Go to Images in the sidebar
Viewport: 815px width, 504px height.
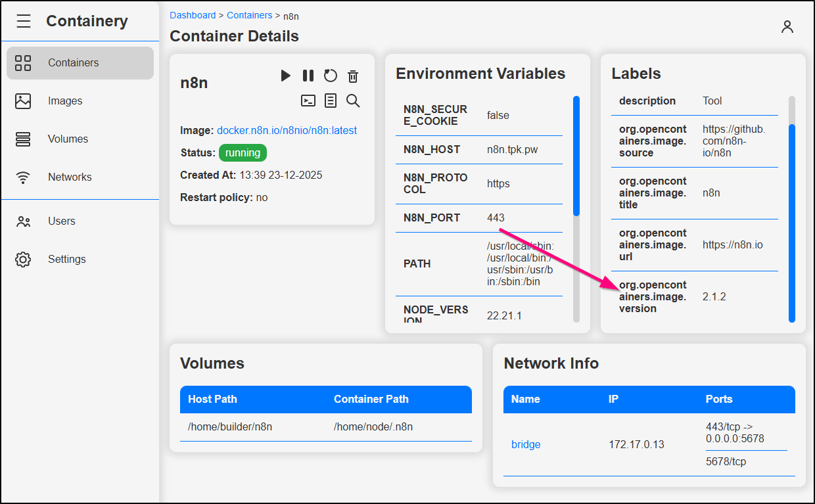pyautogui.click(x=65, y=101)
